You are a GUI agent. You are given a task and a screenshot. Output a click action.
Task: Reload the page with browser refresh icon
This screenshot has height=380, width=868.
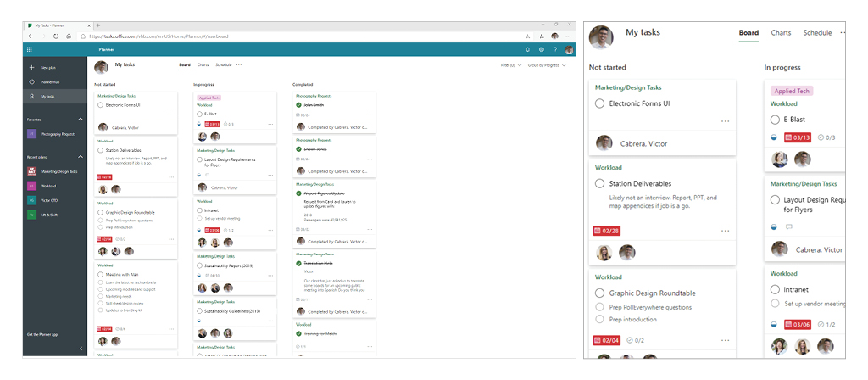point(56,36)
